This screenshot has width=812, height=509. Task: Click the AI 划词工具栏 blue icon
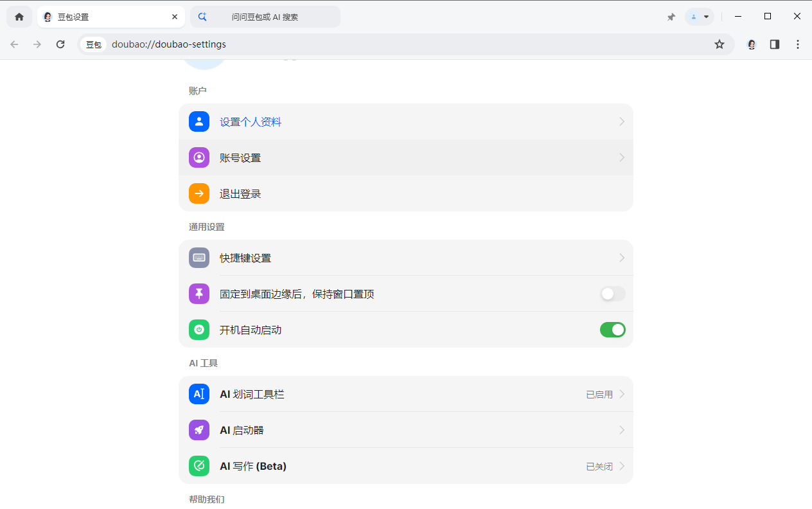tap(199, 393)
